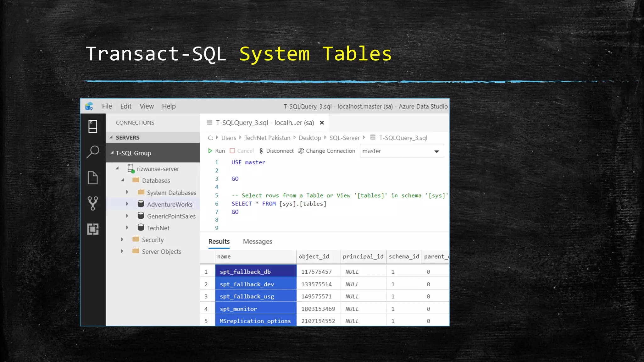Open the View menu
The width and height of the screenshot is (644, 362).
click(x=147, y=107)
